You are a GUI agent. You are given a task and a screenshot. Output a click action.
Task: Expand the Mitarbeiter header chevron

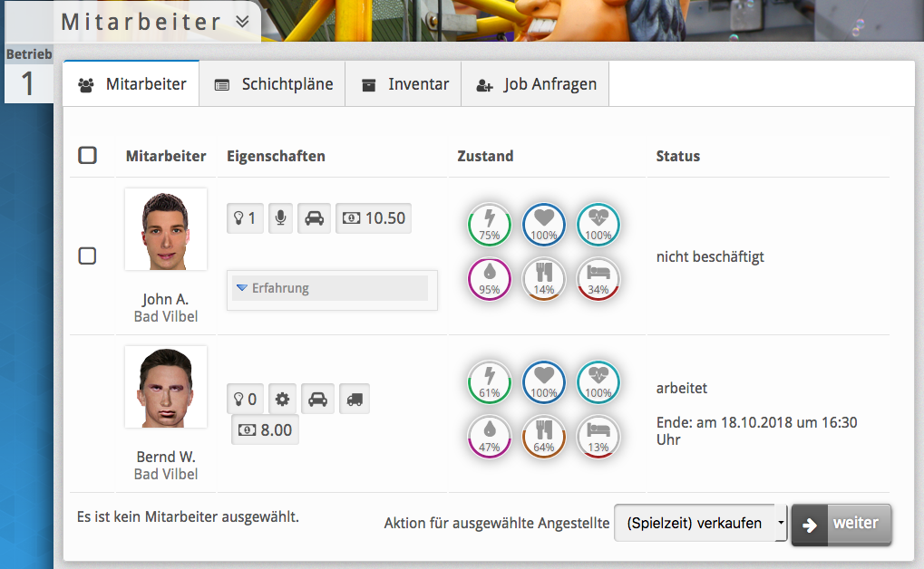click(x=242, y=22)
